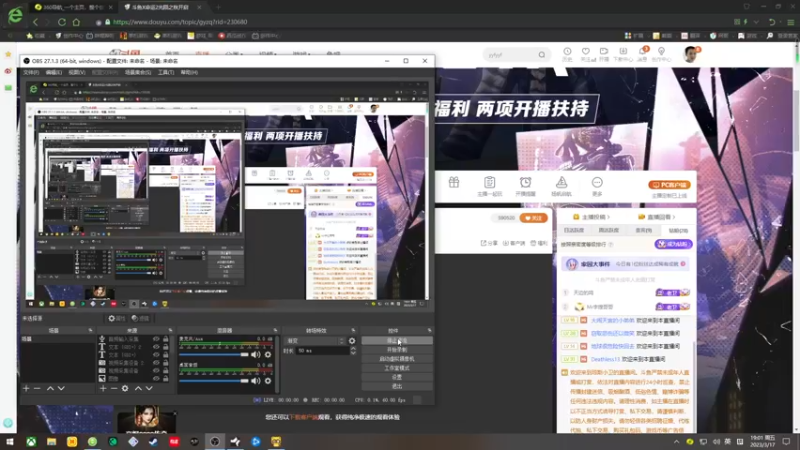Open OBS 设置 settings button
800x450 pixels.
(x=397, y=377)
